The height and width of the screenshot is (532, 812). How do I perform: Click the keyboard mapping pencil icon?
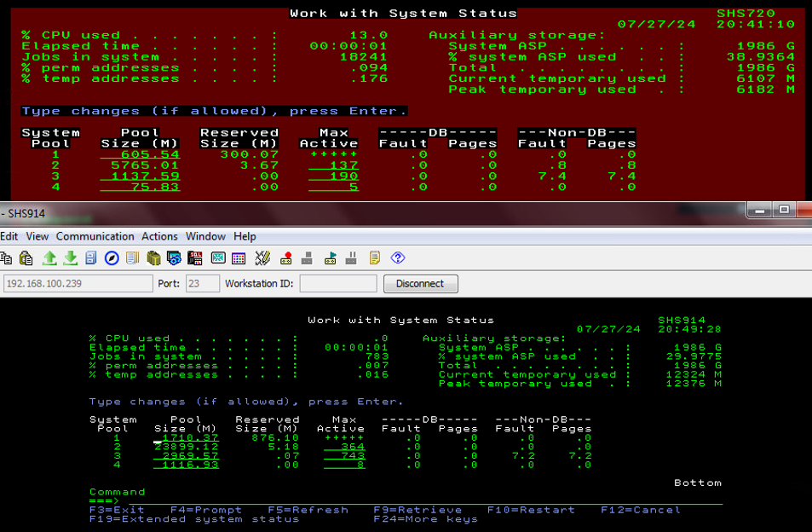tap(262, 257)
